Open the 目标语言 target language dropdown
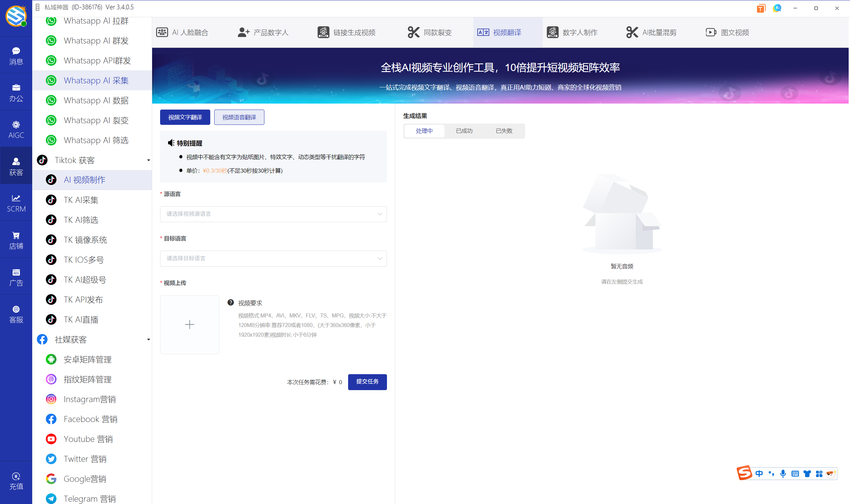 [273, 258]
